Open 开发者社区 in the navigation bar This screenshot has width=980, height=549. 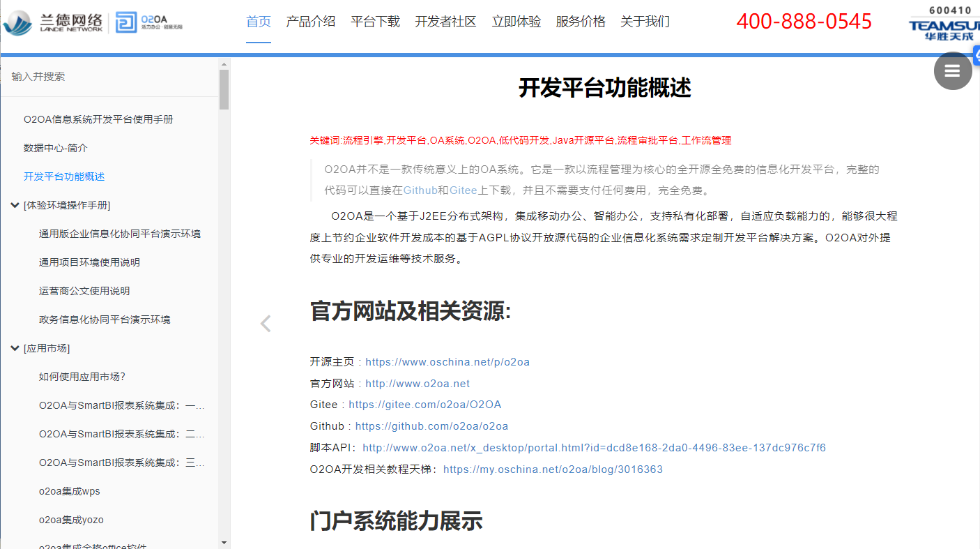[x=445, y=22]
